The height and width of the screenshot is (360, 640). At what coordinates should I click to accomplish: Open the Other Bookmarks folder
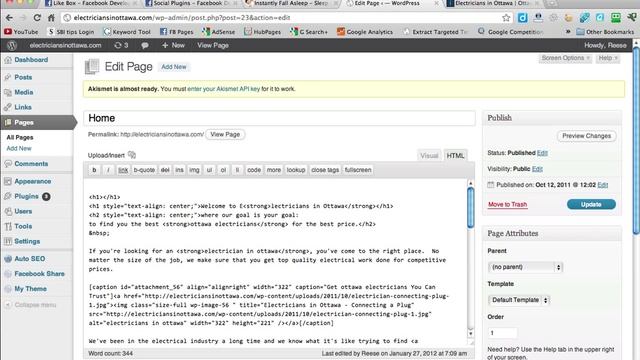point(605,31)
